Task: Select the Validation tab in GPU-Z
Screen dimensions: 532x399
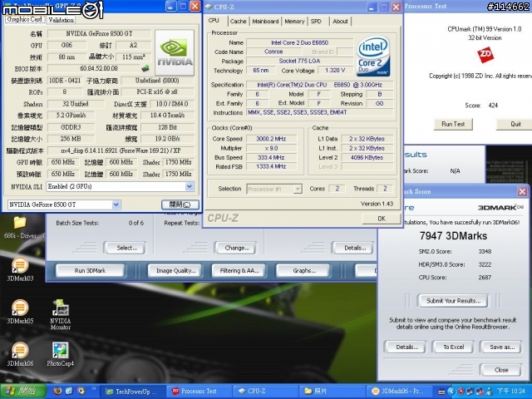Action: (61, 20)
